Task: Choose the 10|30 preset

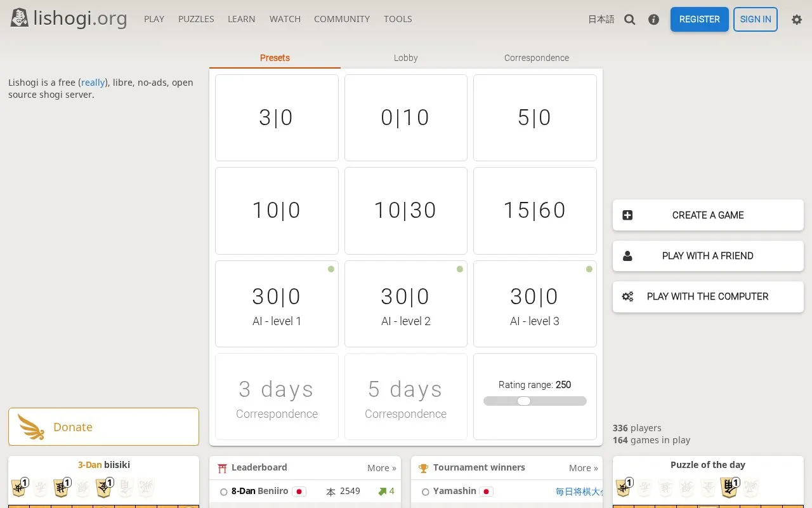Action: (x=406, y=211)
